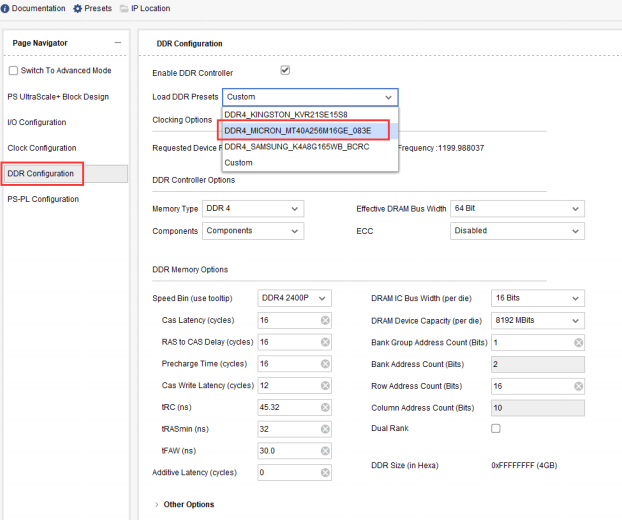Open the Memory Type dropdown
The width and height of the screenshot is (622, 520).
(x=253, y=209)
